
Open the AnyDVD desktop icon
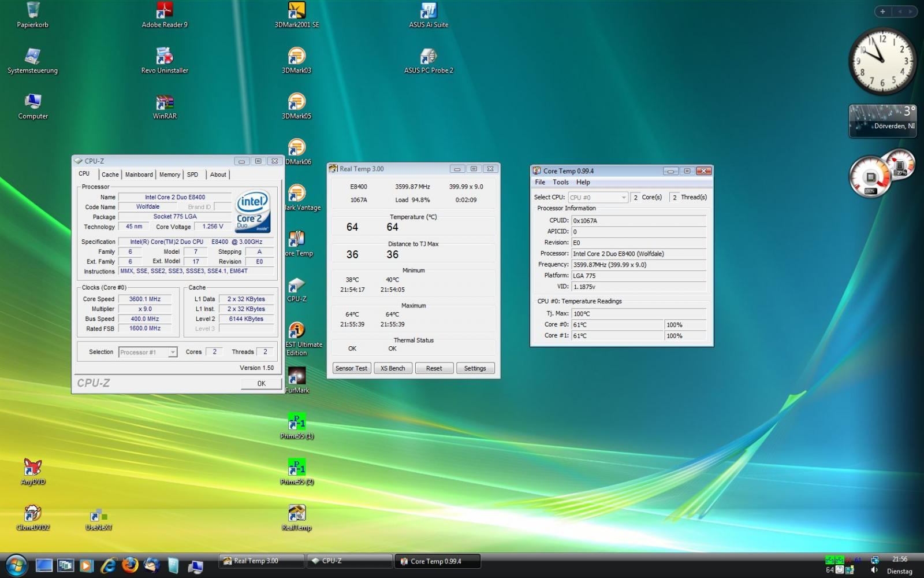point(33,472)
